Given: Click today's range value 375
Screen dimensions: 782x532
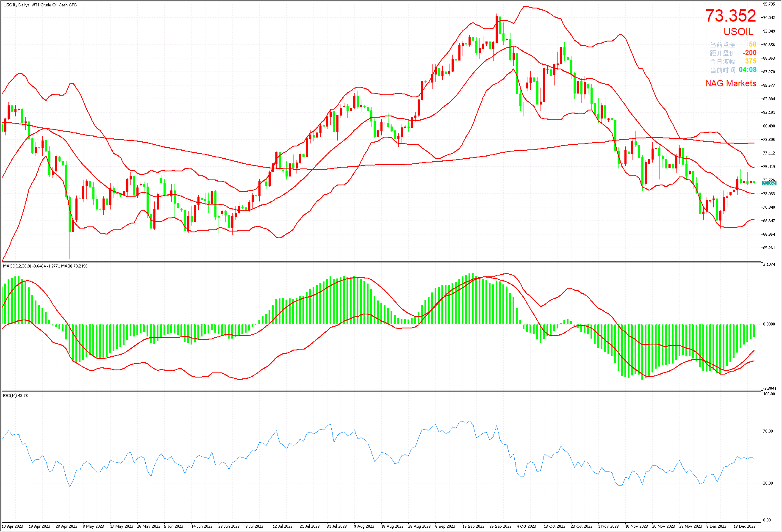Looking at the screenshot, I should point(751,61).
